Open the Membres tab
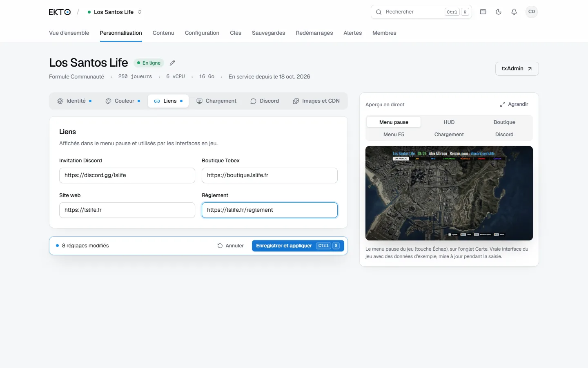The image size is (588, 368). tap(384, 33)
